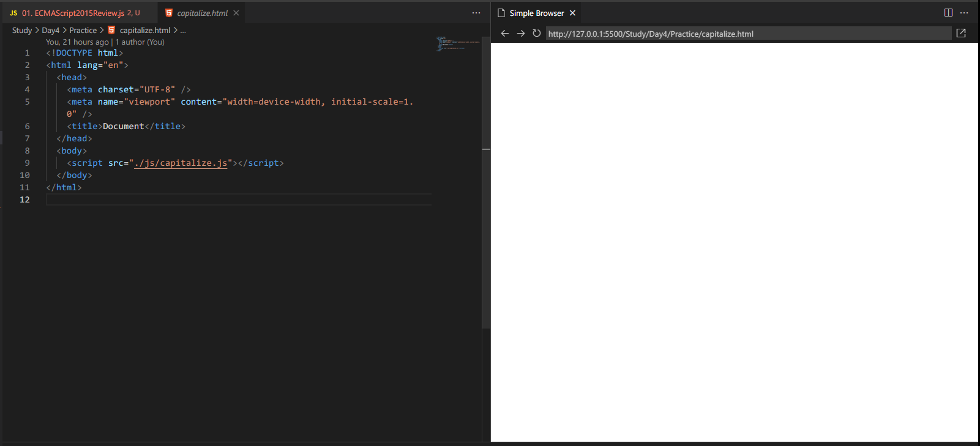
Task: Close the capitalize.html tab
Action: point(236,13)
